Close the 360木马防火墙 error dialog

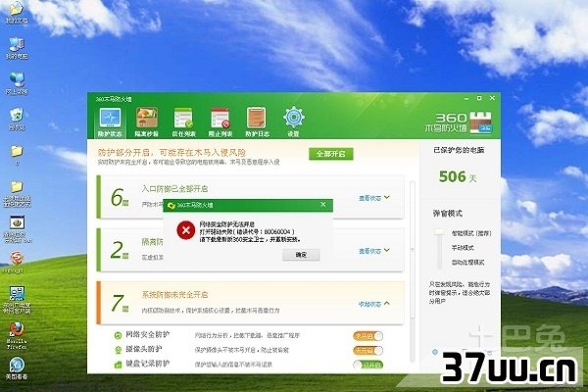pyautogui.click(x=323, y=205)
